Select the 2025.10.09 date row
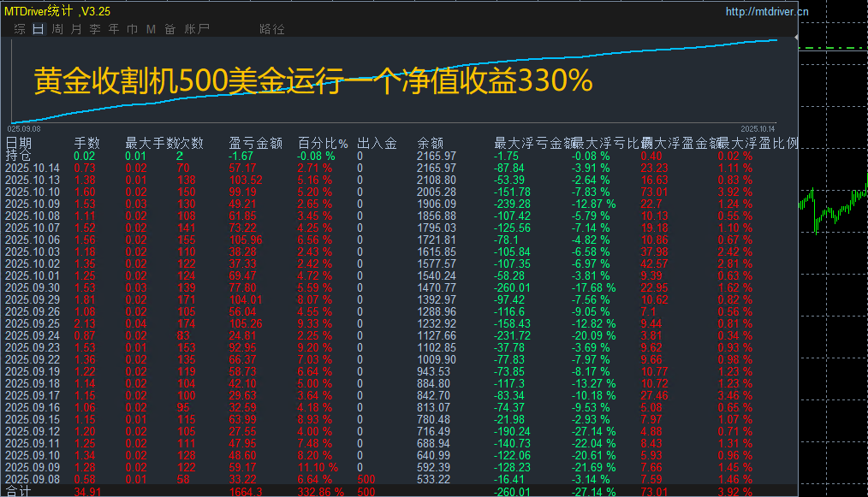 tap(33, 204)
